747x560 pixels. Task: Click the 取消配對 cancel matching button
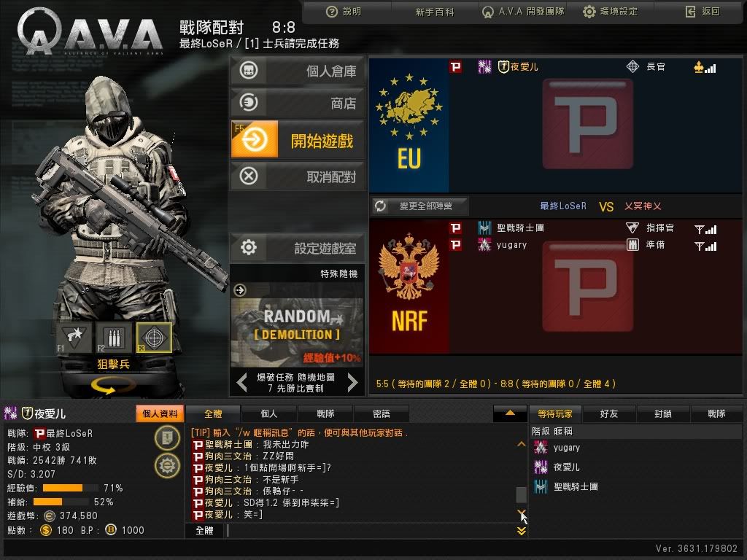(298, 176)
